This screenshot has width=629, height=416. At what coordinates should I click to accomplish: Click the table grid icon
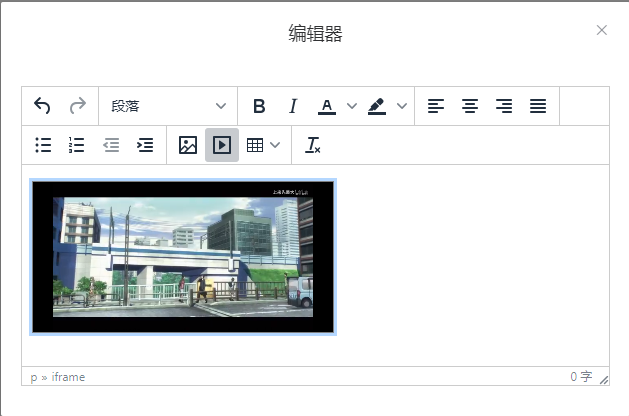[x=255, y=145]
